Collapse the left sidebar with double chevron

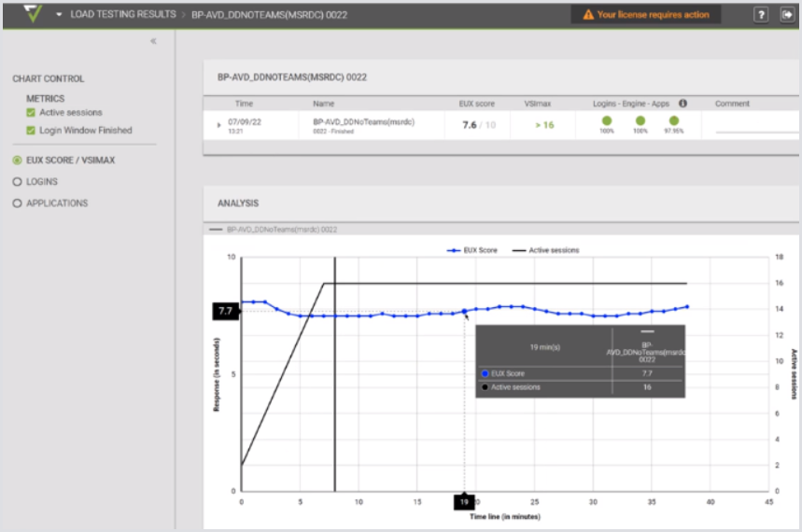(153, 41)
